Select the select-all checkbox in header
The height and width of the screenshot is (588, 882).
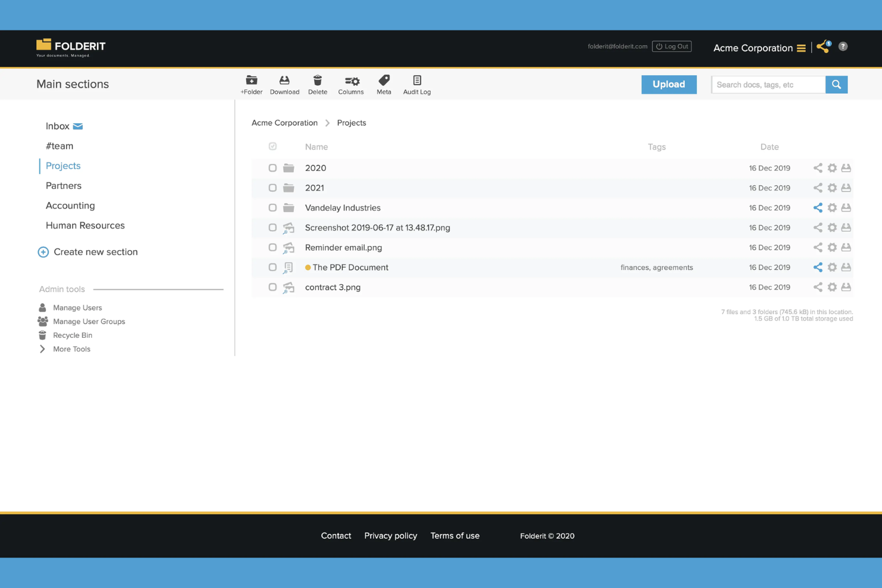(x=272, y=146)
